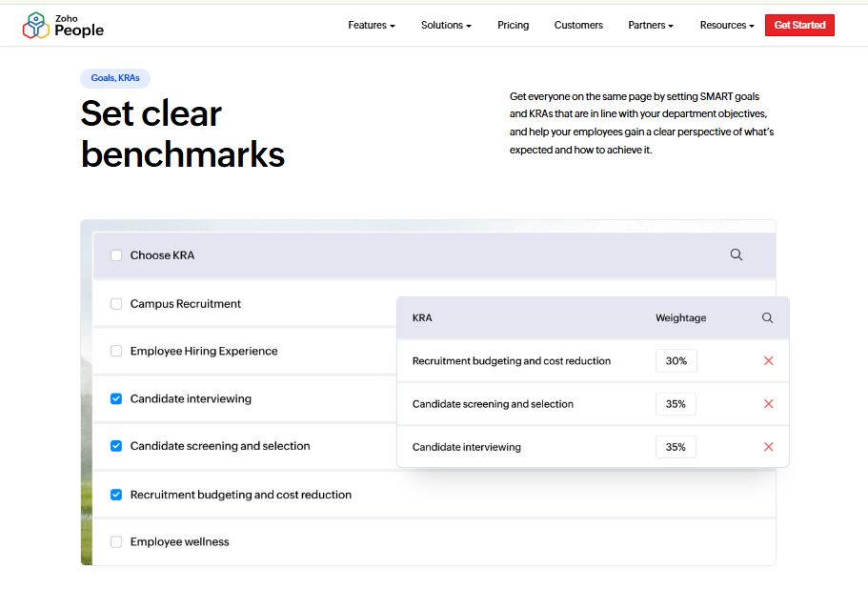Click search icon in Choose KRA header

point(737,254)
